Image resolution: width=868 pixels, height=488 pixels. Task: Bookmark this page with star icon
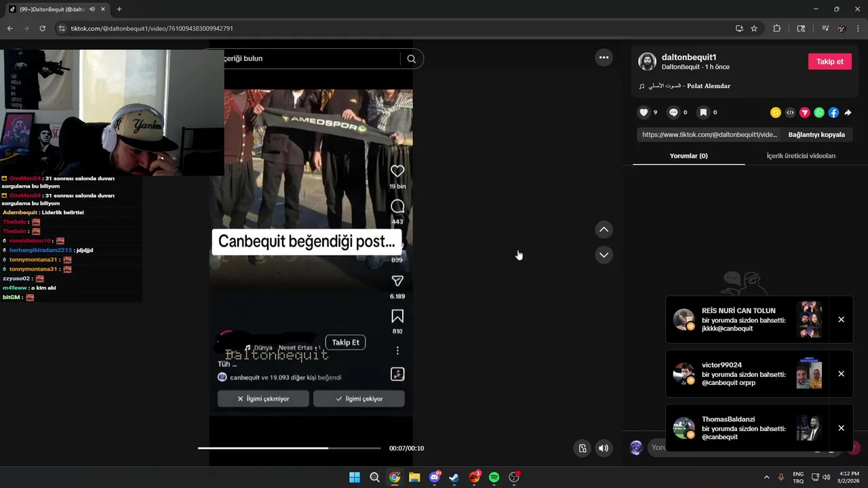coord(754,28)
